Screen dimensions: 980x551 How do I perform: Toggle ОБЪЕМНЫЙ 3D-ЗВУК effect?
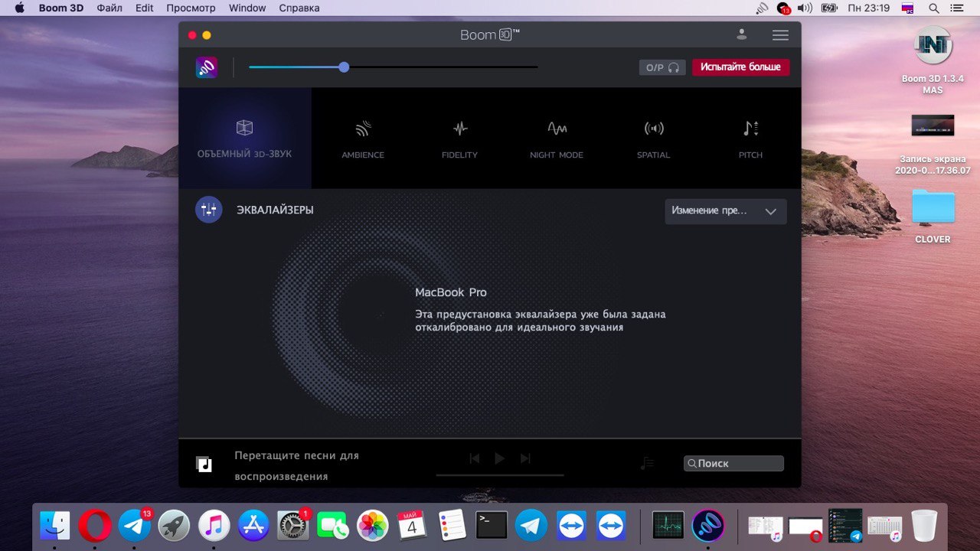click(244, 139)
